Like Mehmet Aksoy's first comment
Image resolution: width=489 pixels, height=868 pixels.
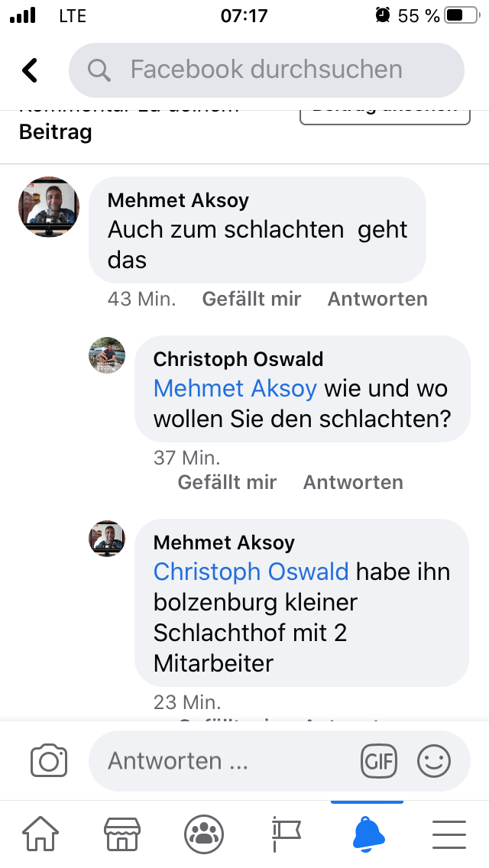251,299
